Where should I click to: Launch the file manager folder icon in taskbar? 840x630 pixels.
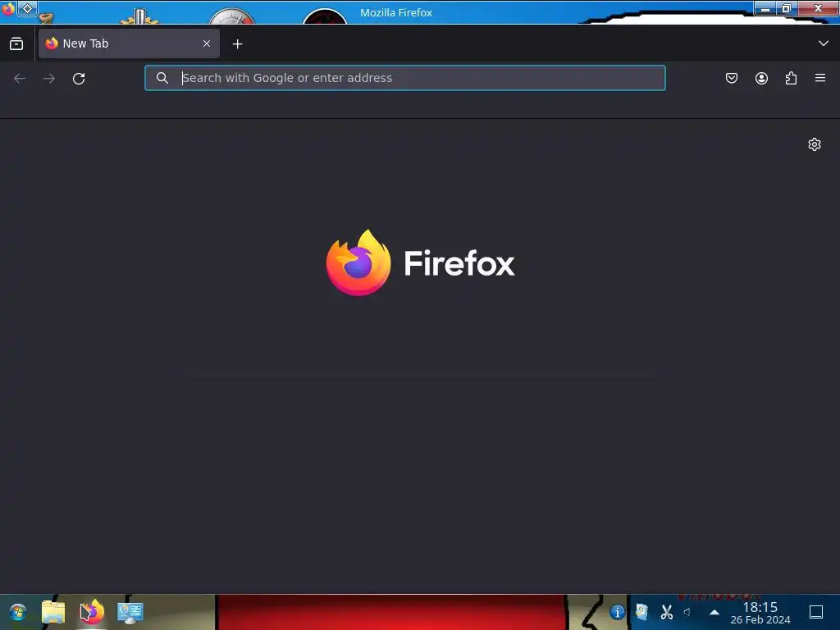pyautogui.click(x=53, y=612)
